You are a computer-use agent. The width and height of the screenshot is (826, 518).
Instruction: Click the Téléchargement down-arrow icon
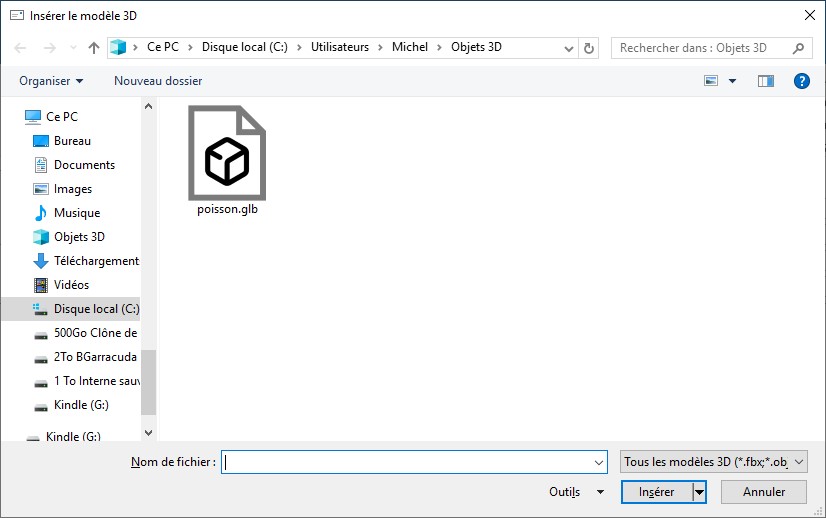pyautogui.click(x=41, y=261)
